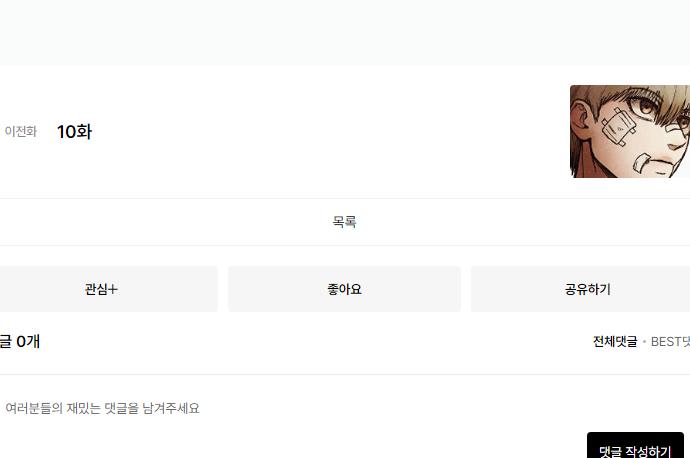The width and height of the screenshot is (690, 458).
Task: Submit a comment with 댓글 작성하기
Action: point(635,446)
